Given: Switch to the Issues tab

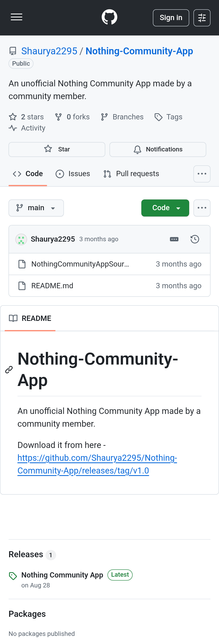Looking at the screenshot, I should [x=73, y=174].
